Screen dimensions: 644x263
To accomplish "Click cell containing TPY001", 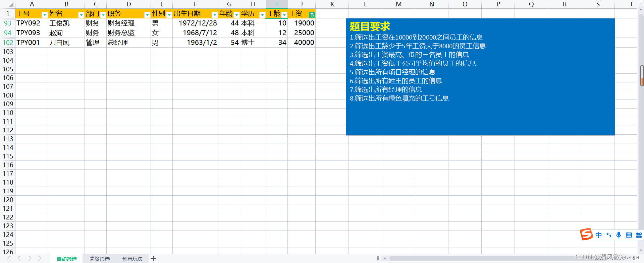I will (x=32, y=43).
